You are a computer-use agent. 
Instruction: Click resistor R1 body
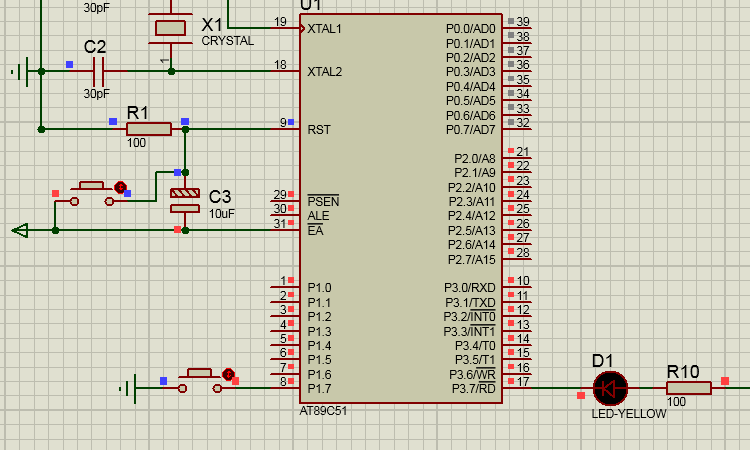[x=149, y=129]
